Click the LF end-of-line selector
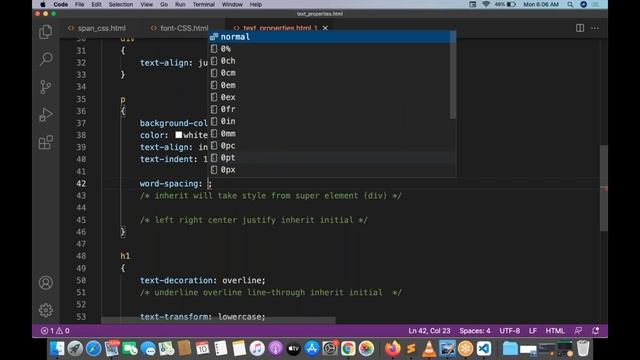 (533, 331)
